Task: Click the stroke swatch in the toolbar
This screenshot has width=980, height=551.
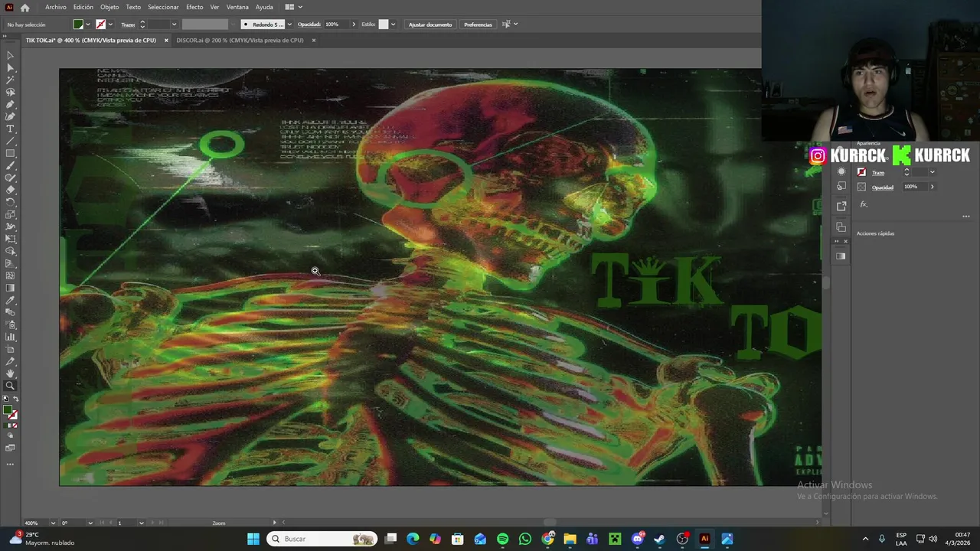Action: coord(12,414)
